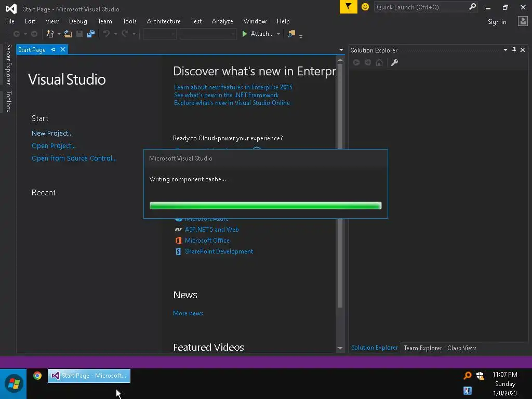Image resolution: width=532 pixels, height=399 pixels.
Task: Open the New Project button dropdown arrow
Action: pos(59,34)
